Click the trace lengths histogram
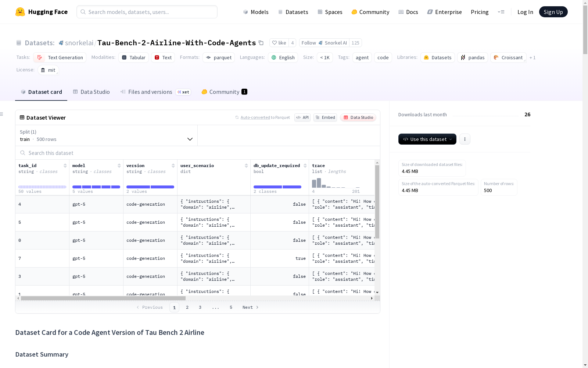Screen dimensions: 588x368 click(x=336, y=183)
